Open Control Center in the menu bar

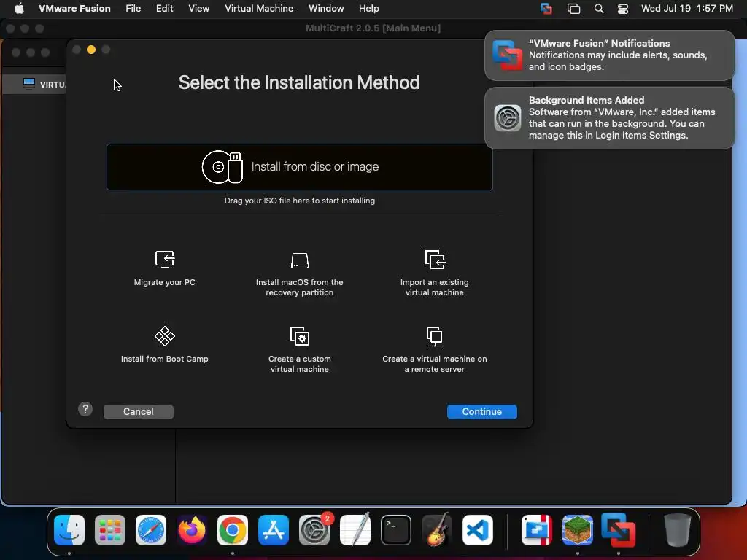623,9
